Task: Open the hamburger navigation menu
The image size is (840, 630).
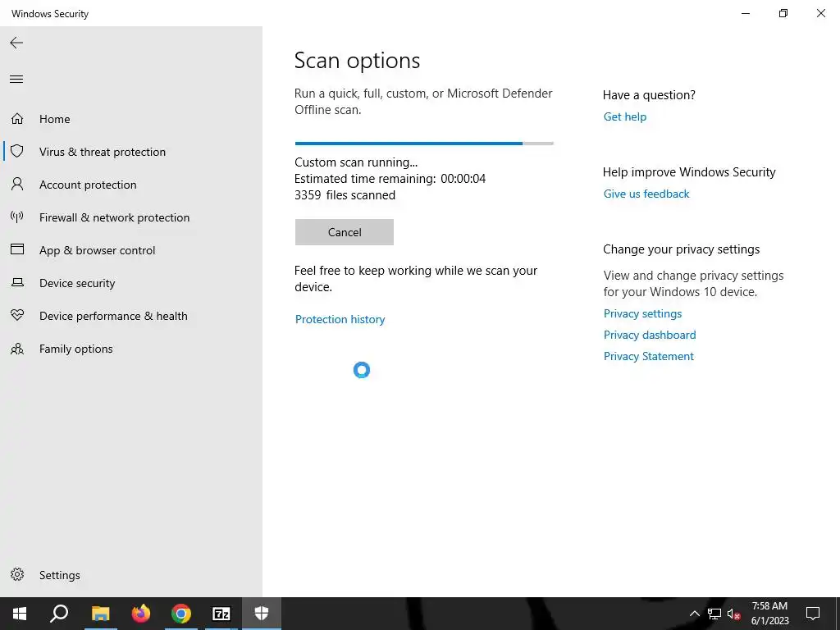Action: coord(16,80)
